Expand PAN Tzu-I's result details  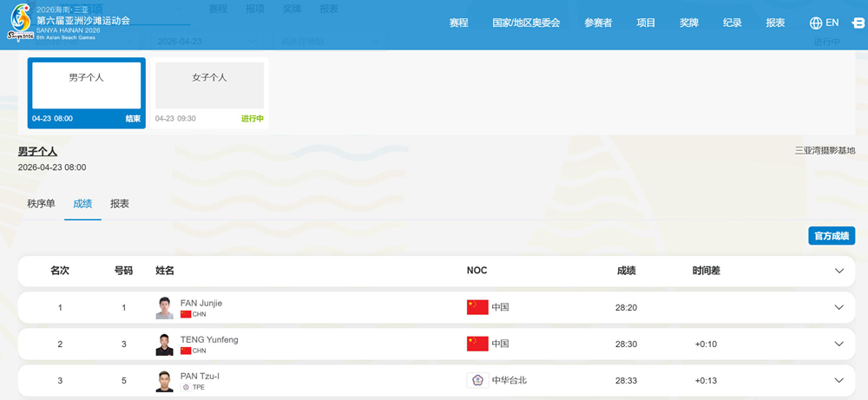(x=838, y=380)
